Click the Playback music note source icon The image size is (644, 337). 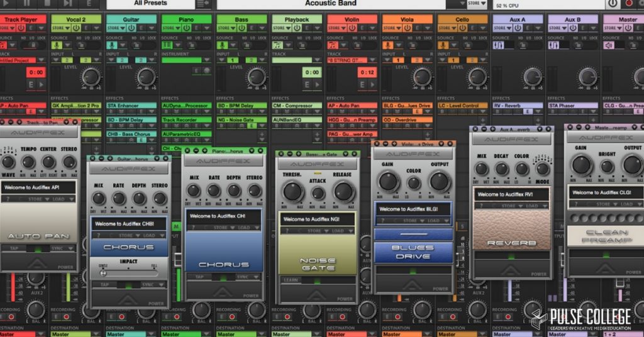tap(277, 45)
